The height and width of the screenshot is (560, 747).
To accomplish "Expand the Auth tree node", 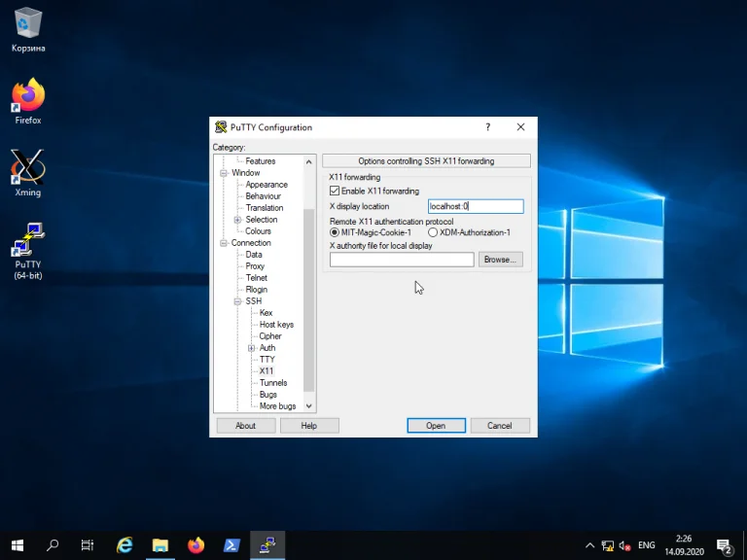I will coord(251,348).
